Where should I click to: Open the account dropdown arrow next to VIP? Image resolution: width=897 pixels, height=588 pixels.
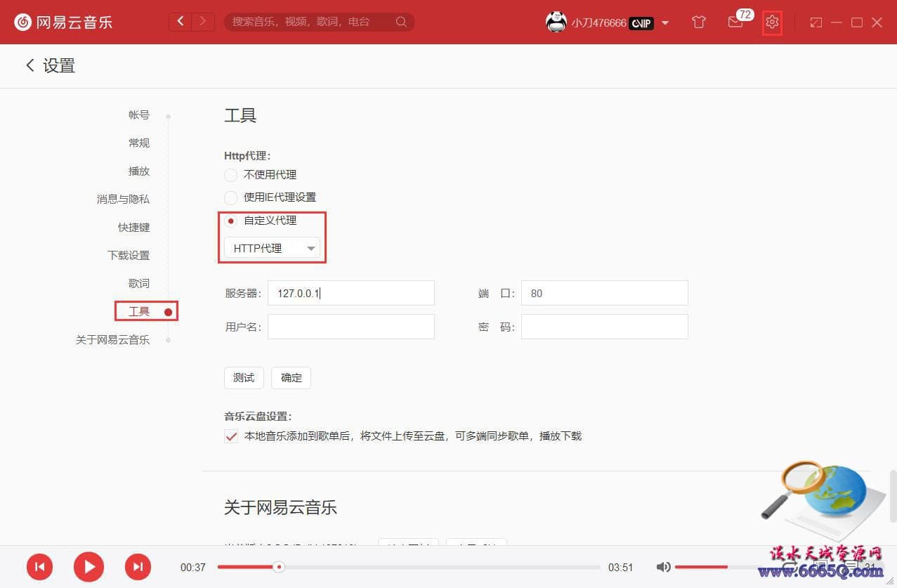[664, 23]
